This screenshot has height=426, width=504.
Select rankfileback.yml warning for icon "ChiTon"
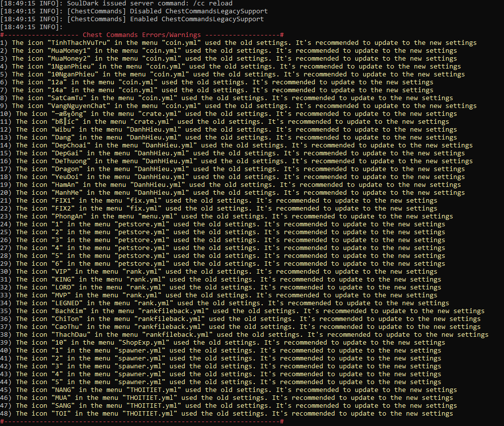tap(240, 319)
